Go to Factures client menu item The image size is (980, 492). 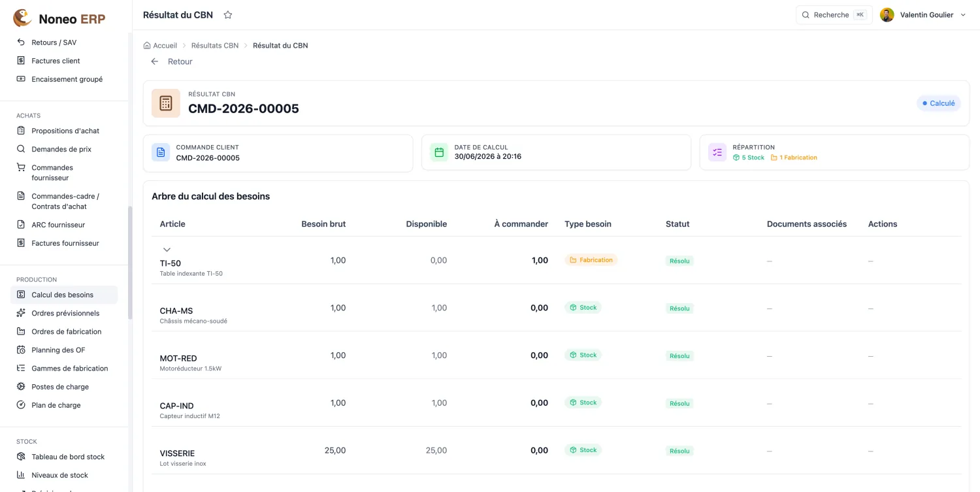pyautogui.click(x=64, y=61)
